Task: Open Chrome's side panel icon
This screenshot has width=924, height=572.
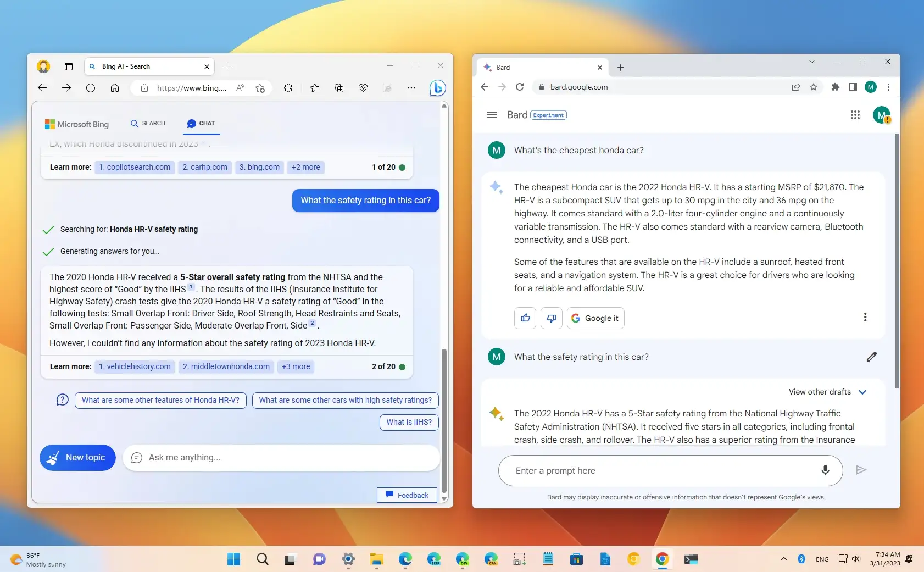Action: [x=852, y=87]
